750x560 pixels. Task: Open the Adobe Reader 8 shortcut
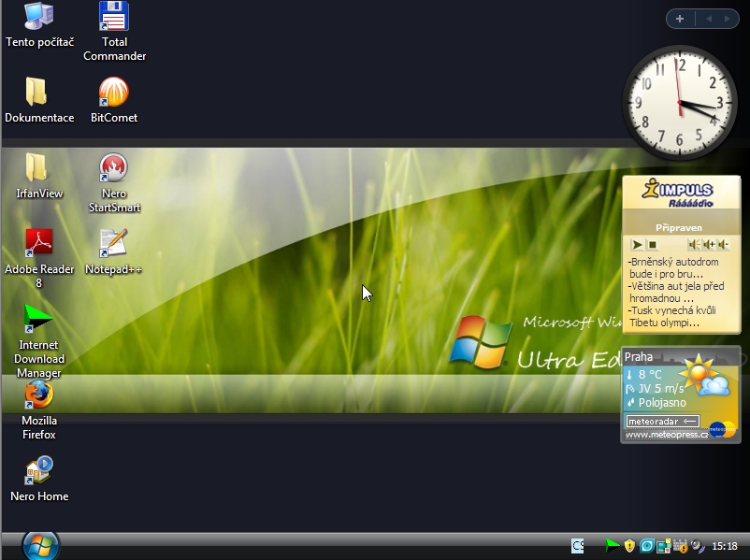coord(39,258)
